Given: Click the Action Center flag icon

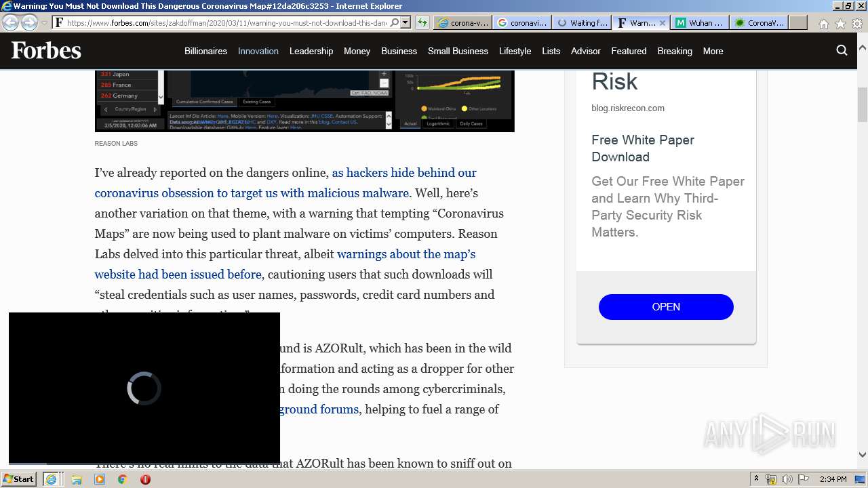Looking at the screenshot, I should pyautogui.click(x=804, y=479).
